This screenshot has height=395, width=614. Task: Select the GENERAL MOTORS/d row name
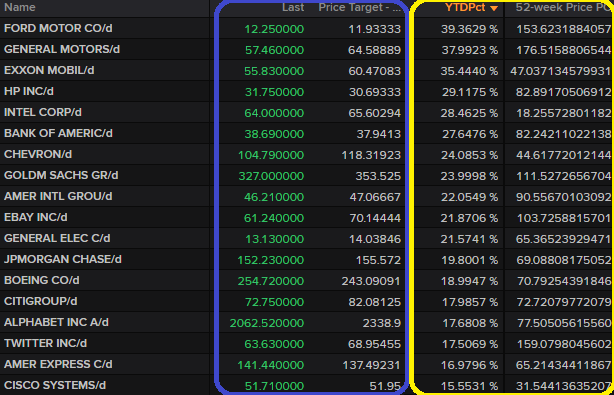62,49
